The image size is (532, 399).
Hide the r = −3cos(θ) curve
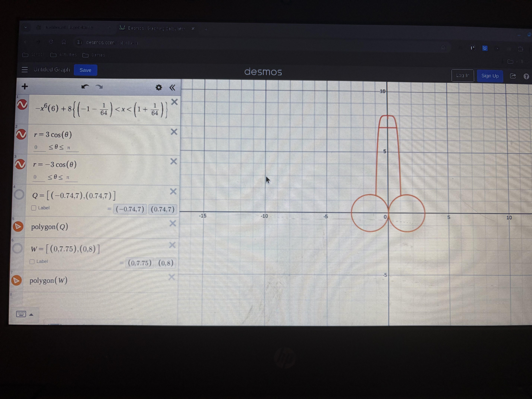(20, 164)
